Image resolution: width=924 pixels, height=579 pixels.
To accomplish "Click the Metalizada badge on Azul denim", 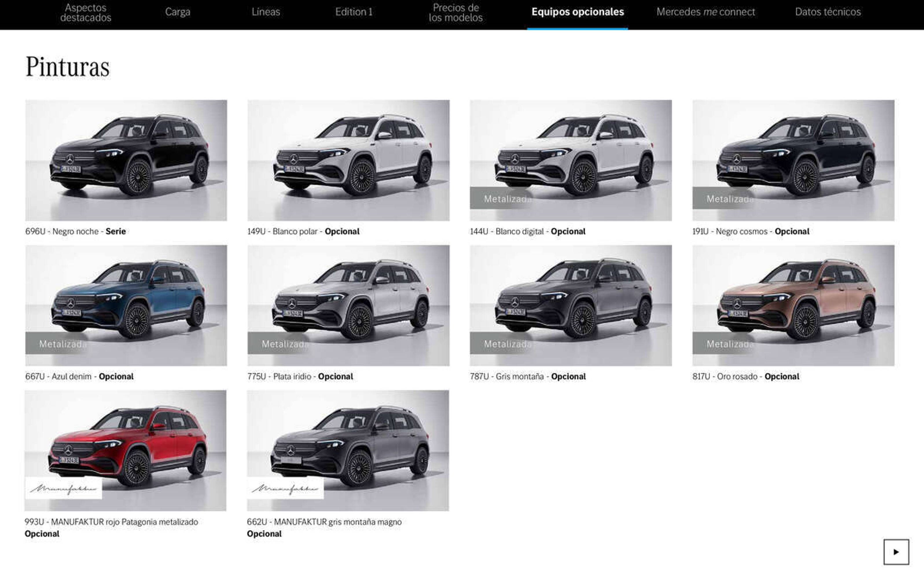I will 57,344.
